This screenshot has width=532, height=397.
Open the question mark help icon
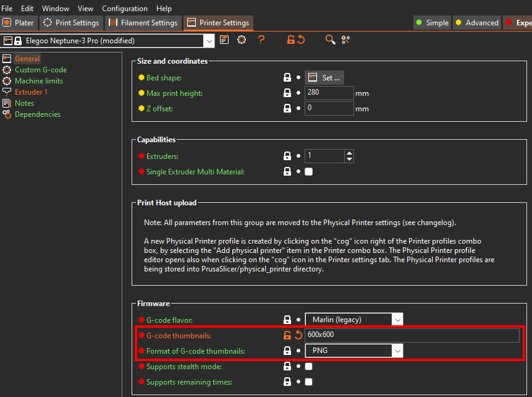pyautogui.click(x=261, y=40)
